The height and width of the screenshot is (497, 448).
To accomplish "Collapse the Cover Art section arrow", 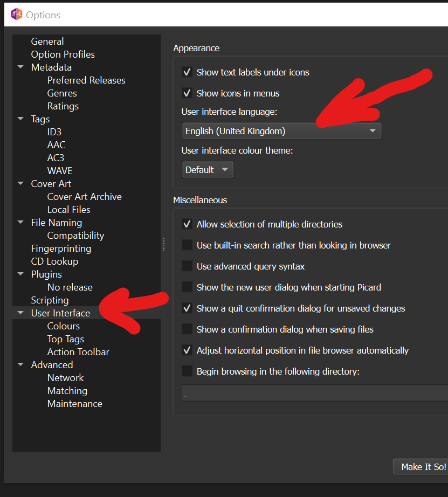I will [20, 184].
